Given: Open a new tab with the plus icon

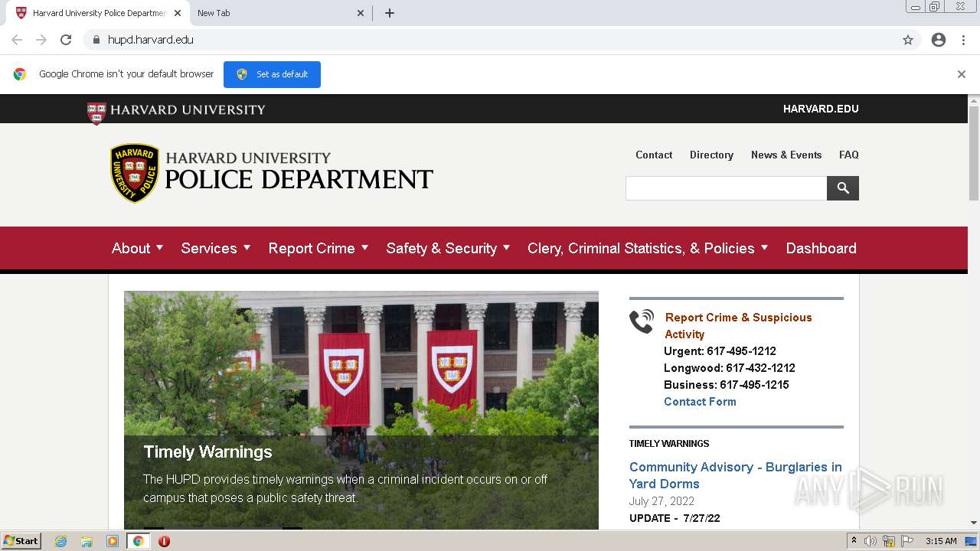Looking at the screenshot, I should (390, 13).
